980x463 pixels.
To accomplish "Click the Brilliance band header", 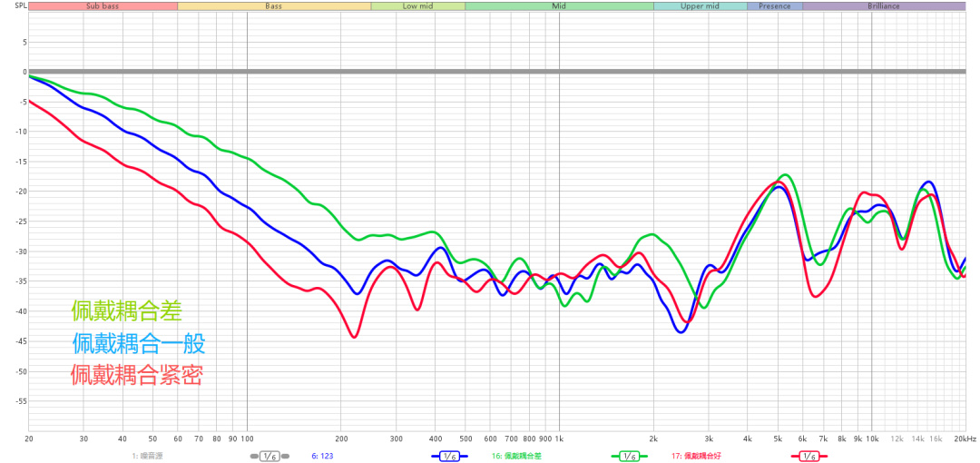I will point(884,6).
